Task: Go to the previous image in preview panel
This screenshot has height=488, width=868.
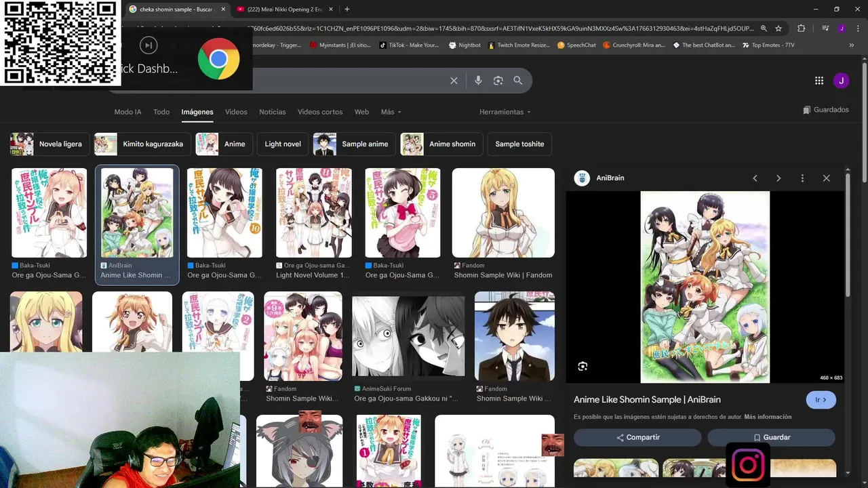Action: [755, 178]
